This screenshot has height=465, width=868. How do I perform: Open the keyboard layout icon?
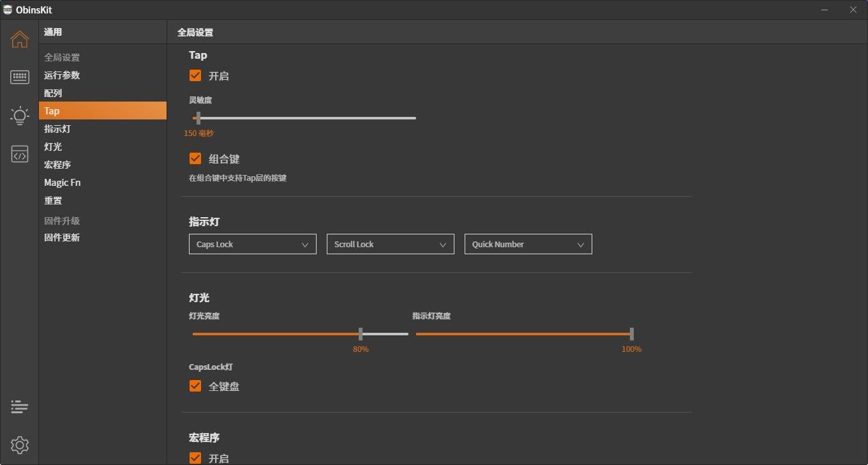coord(19,77)
